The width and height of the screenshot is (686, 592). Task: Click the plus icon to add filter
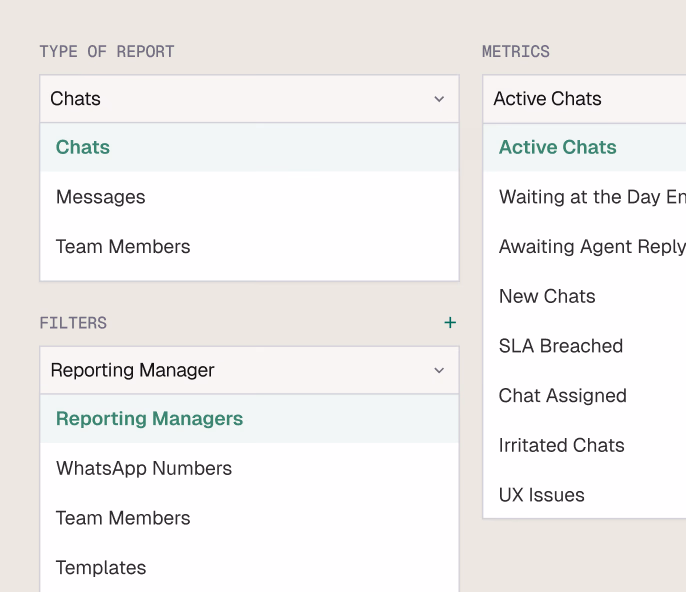tap(450, 322)
